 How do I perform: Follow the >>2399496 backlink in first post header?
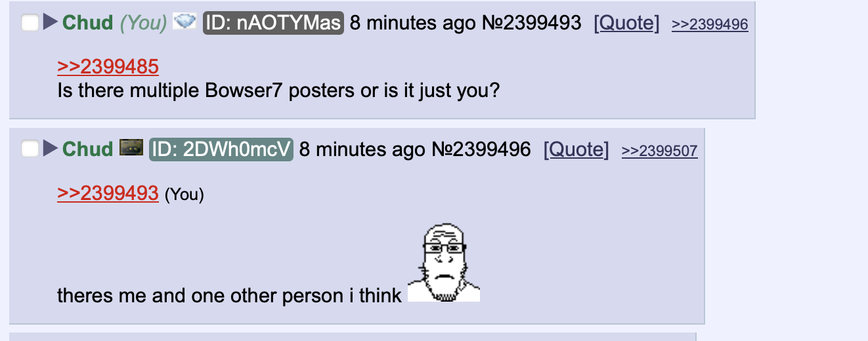[710, 24]
